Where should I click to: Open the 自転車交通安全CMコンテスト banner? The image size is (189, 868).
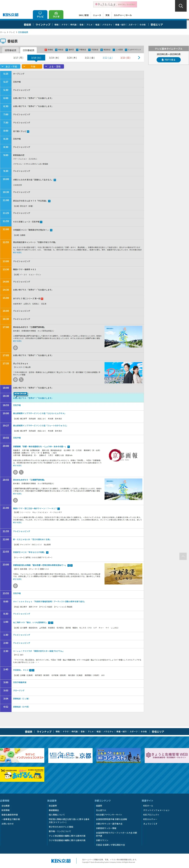(119, 755)
